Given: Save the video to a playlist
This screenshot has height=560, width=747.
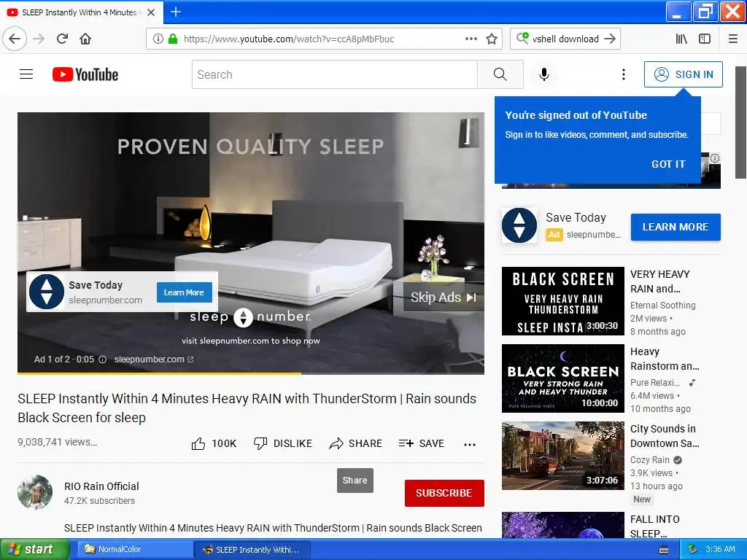Looking at the screenshot, I should pos(421,444).
